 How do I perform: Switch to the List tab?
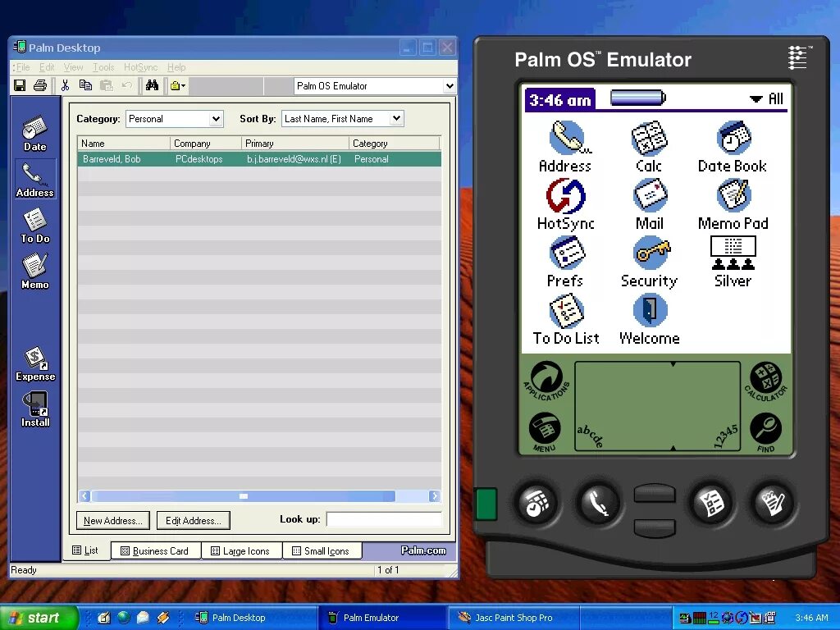click(x=85, y=550)
